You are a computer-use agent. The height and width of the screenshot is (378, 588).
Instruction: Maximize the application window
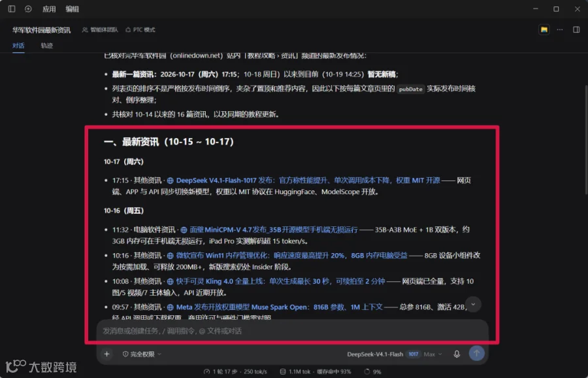click(556, 9)
